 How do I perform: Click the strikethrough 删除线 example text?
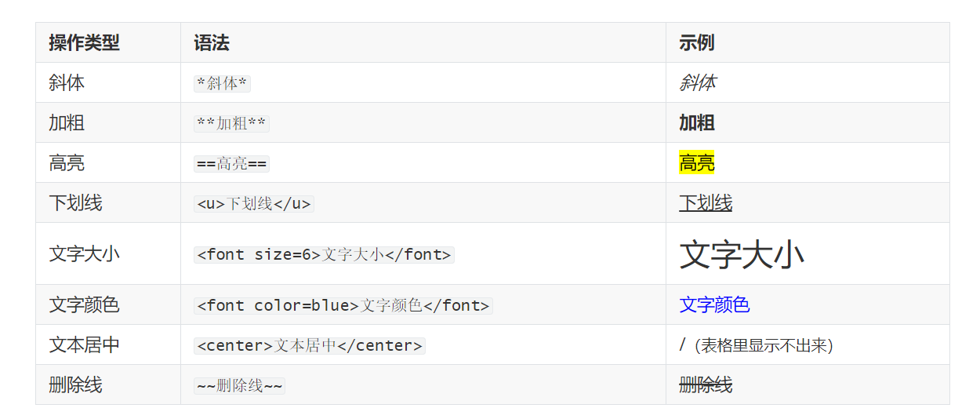[x=706, y=385]
